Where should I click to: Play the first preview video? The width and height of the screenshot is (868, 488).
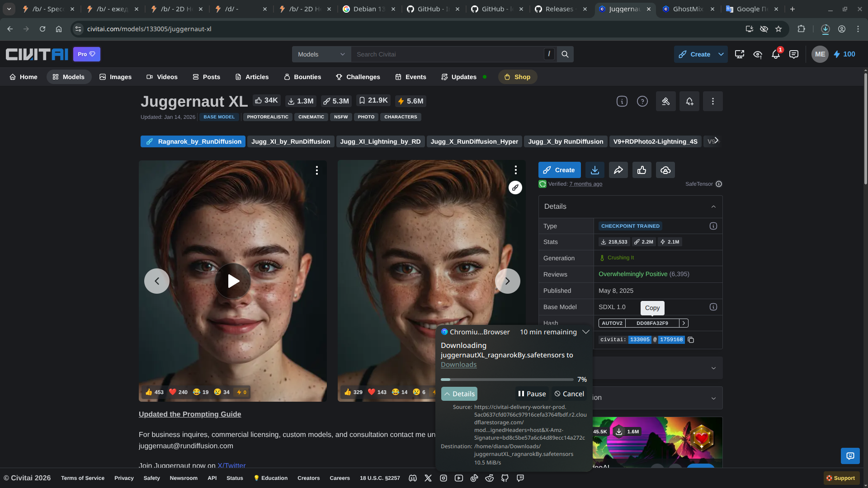point(233,281)
